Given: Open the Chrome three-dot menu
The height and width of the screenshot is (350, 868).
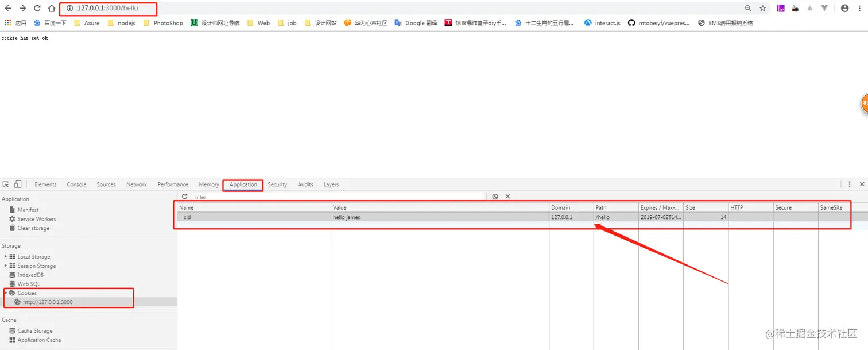Looking at the screenshot, I should (x=859, y=9).
